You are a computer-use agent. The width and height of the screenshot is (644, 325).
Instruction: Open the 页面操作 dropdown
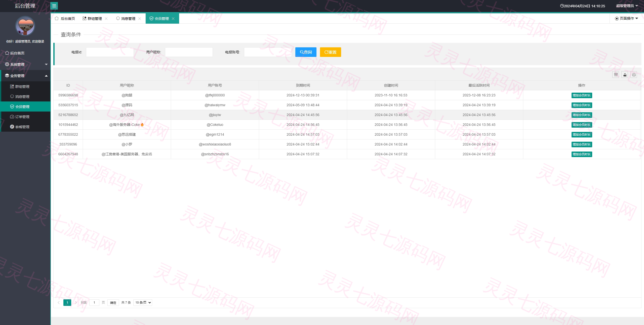click(x=626, y=18)
